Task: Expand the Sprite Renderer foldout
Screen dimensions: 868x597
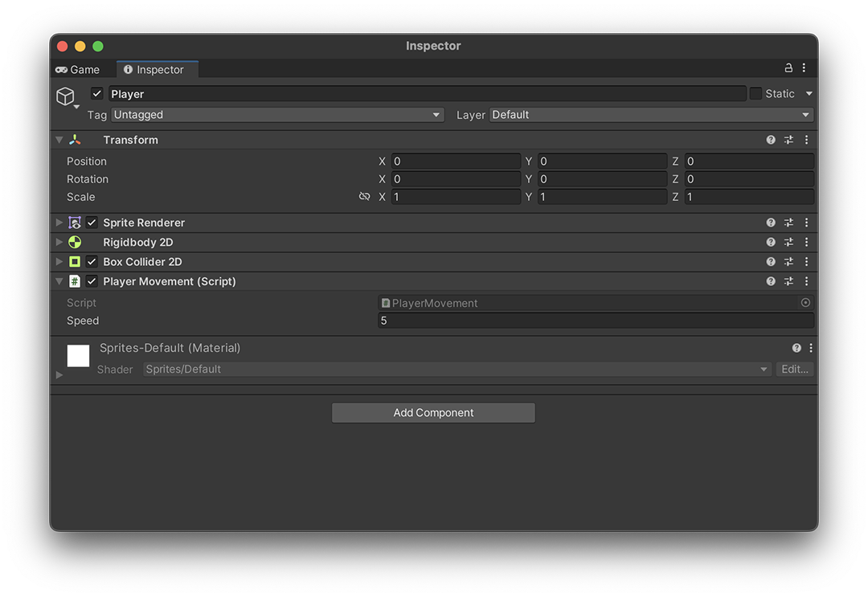Action: click(x=59, y=223)
